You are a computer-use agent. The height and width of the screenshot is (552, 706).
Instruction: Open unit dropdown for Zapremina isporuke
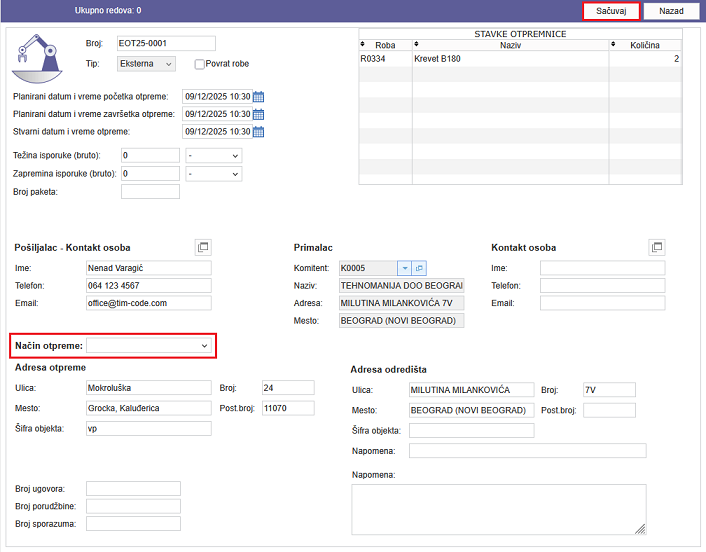point(214,174)
